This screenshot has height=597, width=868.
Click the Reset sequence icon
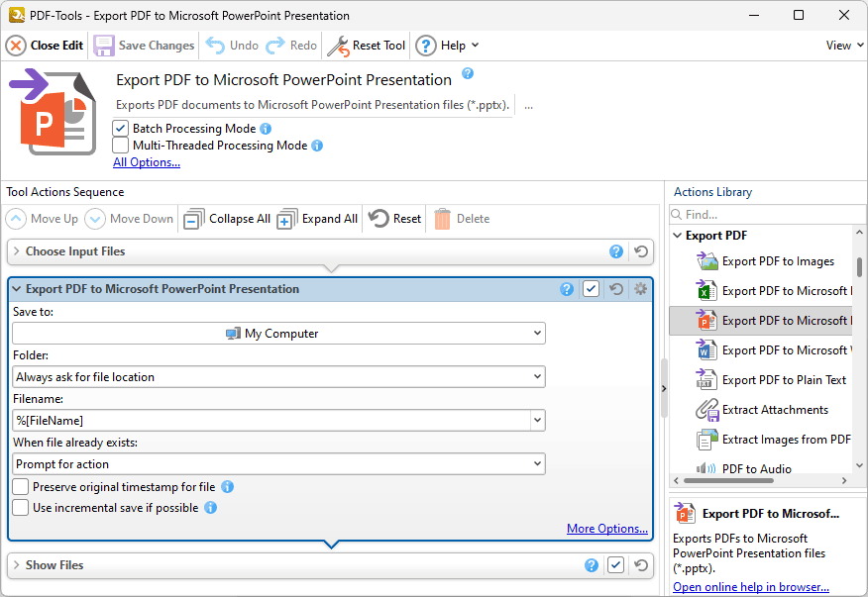coord(379,218)
